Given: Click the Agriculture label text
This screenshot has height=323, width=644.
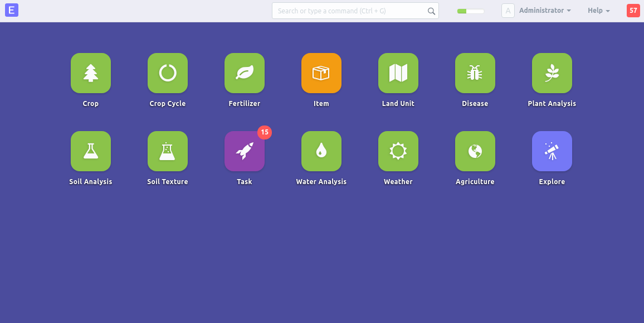Looking at the screenshot, I should coord(475,182).
